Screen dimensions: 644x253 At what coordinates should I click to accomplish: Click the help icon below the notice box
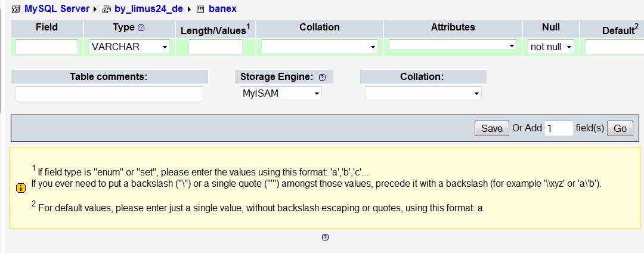[326, 237]
